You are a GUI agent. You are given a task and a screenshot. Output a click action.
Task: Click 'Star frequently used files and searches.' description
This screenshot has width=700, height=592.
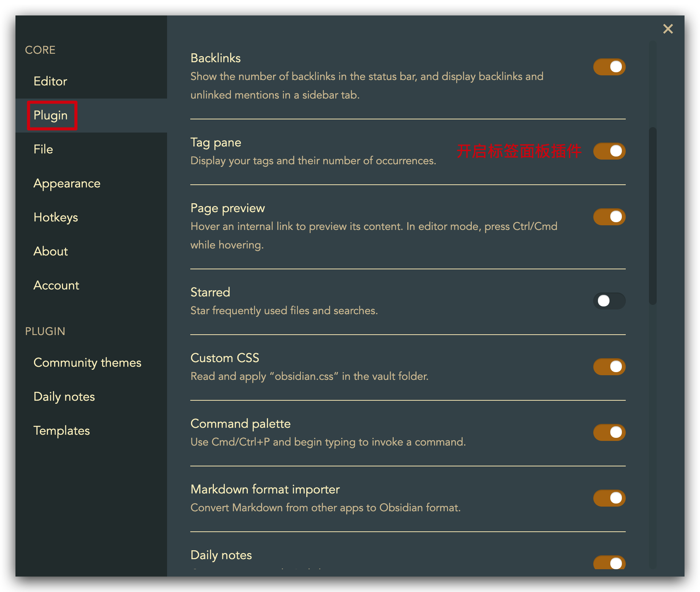click(x=284, y=311)
